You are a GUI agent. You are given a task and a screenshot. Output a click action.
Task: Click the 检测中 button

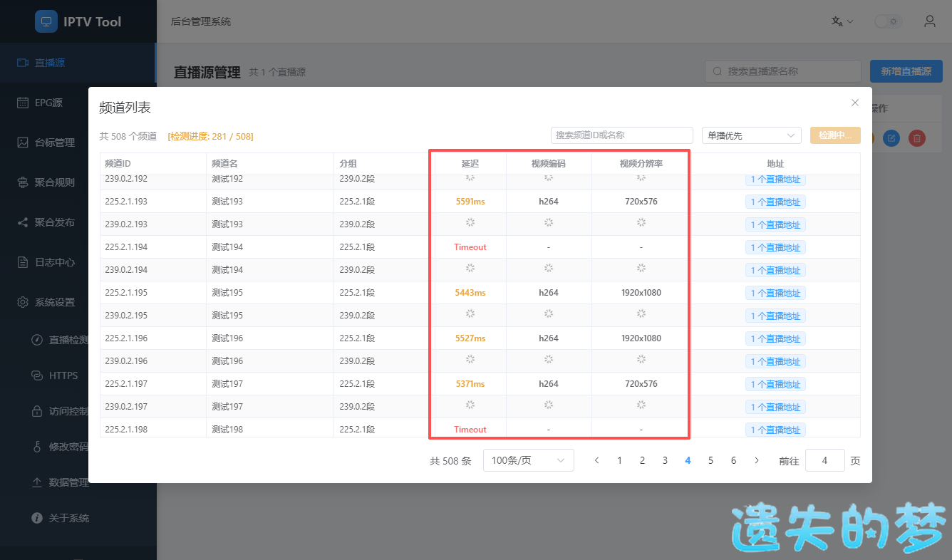coord(835,135)
